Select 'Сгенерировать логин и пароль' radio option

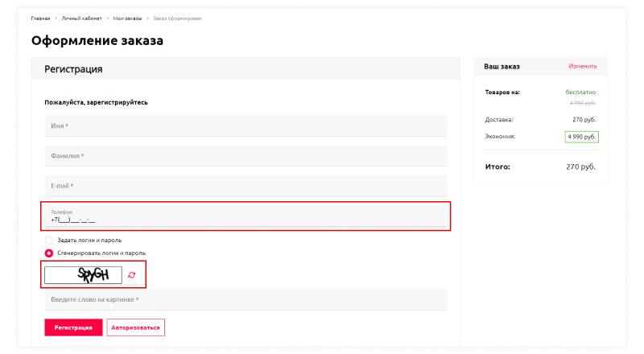(49, 253)
